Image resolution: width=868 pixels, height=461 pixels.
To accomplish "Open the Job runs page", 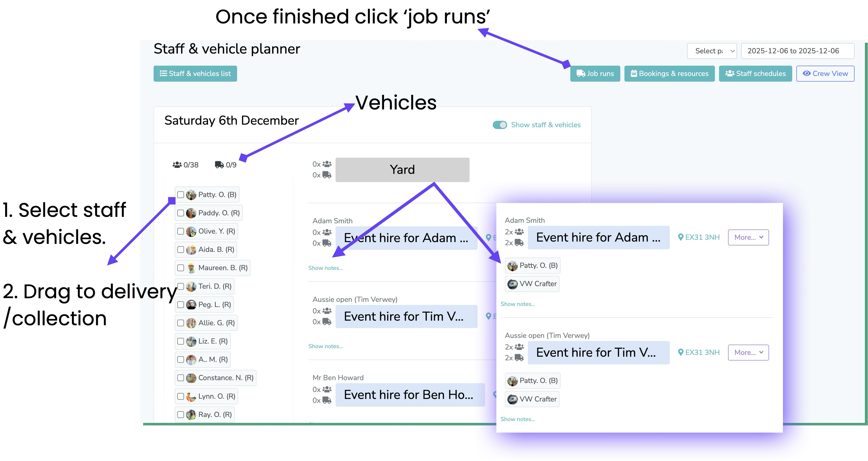I will click(595, 73).
